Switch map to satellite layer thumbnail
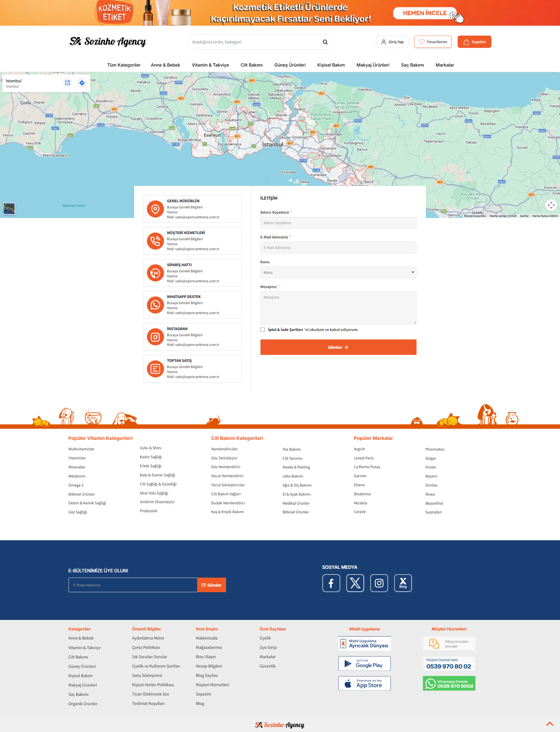This screenshot has width=560, height=732. (x=9, y=209)
